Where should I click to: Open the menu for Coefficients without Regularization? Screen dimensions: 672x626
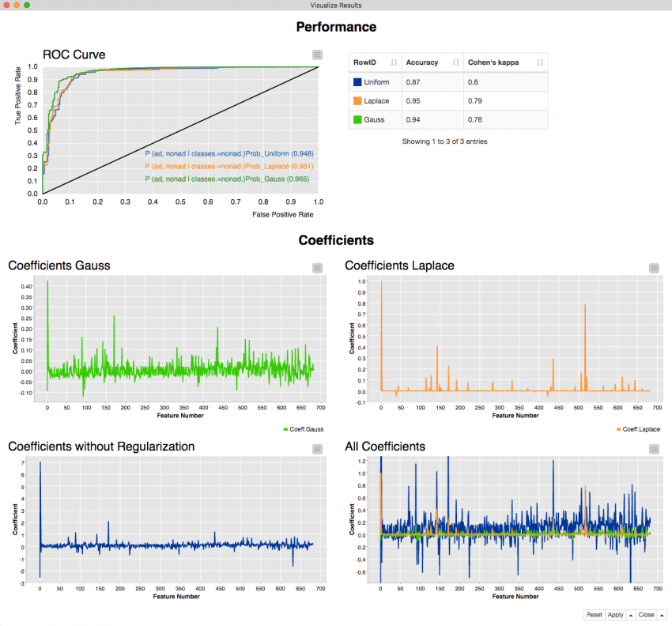(317, 449)
